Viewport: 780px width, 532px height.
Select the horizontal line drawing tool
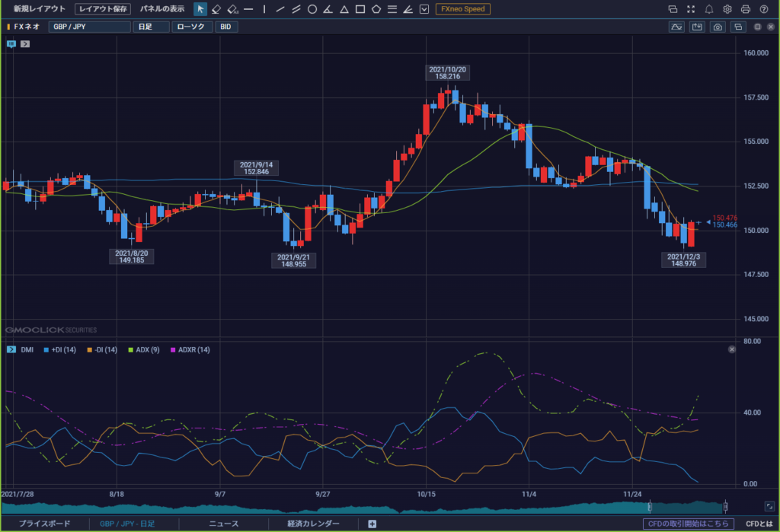[248, 9]
